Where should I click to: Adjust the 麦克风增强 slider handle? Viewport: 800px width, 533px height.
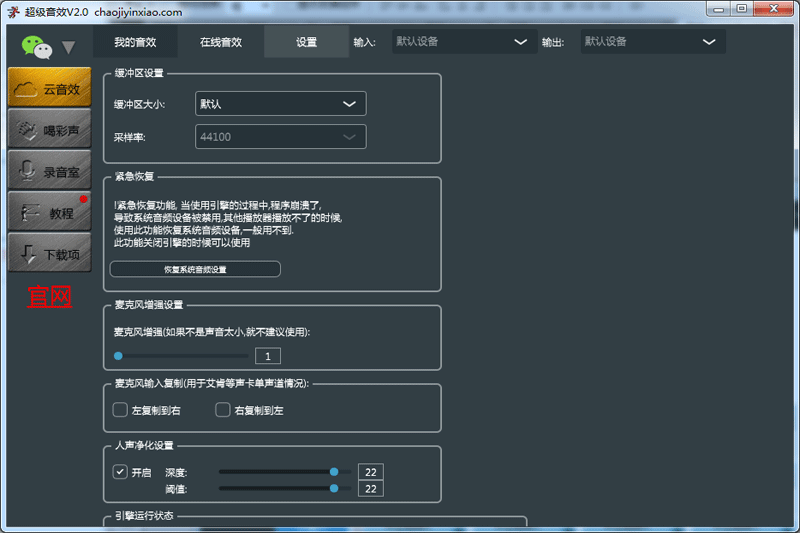(x=118, y=356)
